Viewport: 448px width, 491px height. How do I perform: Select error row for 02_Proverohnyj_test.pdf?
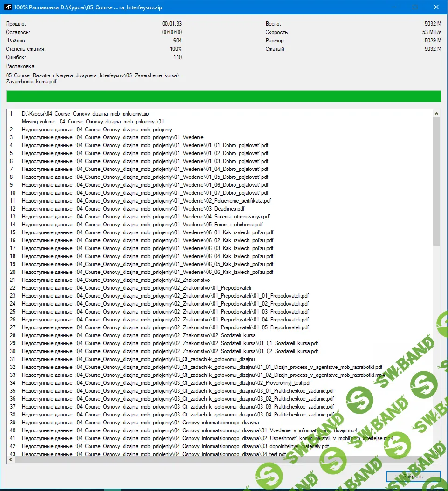pyautogui.click(x=166, y=383)
